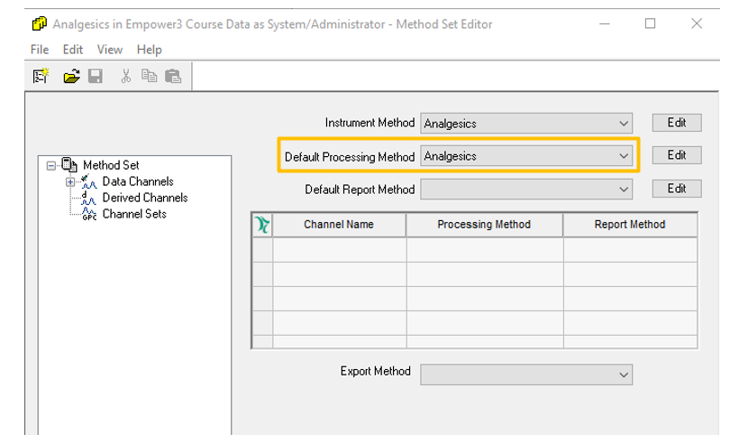The image size is (730, 444).
Task: Expand the Data Channels tree node
Action: (x=70, y=182)
